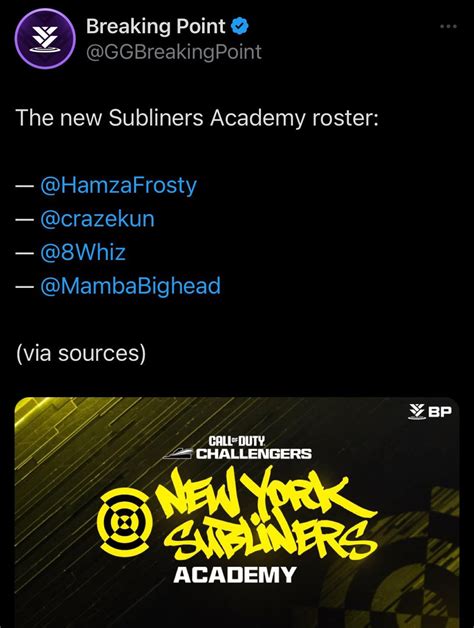Screen dimensions: 474x628
Task: Click the yellow Subliners target logo
Action: (125, 520)
